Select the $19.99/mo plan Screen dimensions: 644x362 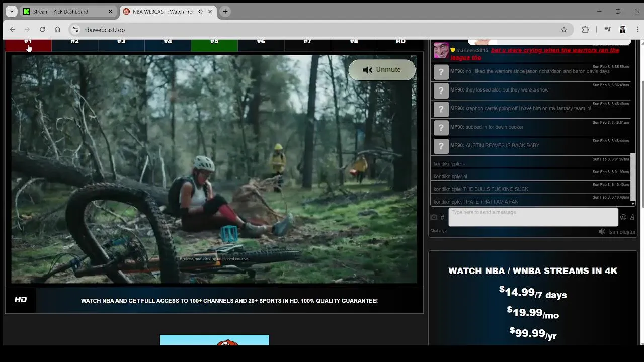click(x=533, y=313)
